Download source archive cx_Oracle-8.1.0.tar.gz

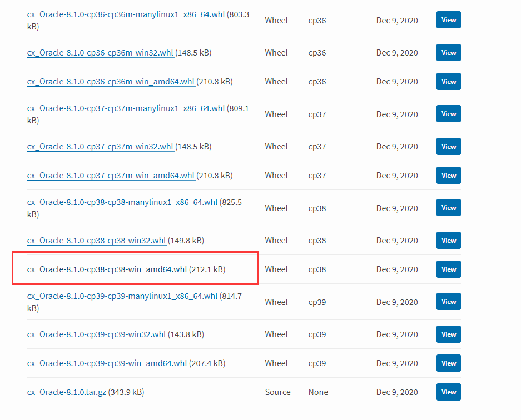pyautogui.click(x=67, y=392)
